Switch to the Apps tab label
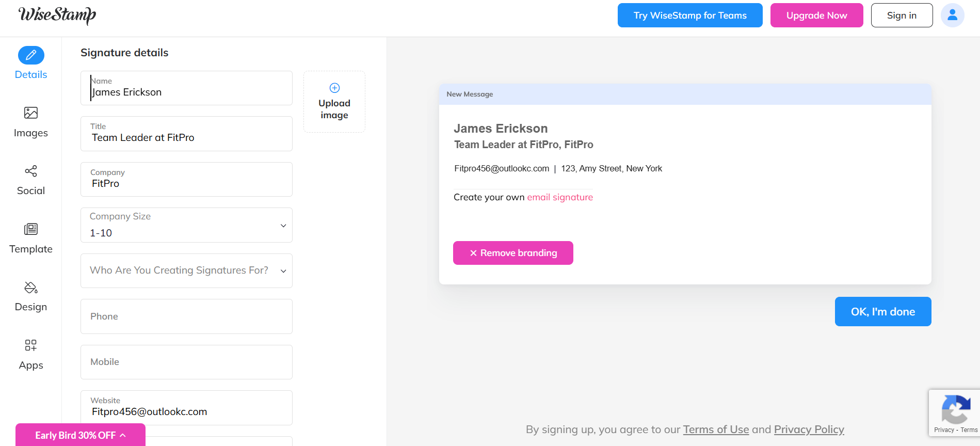 (31, 365)
